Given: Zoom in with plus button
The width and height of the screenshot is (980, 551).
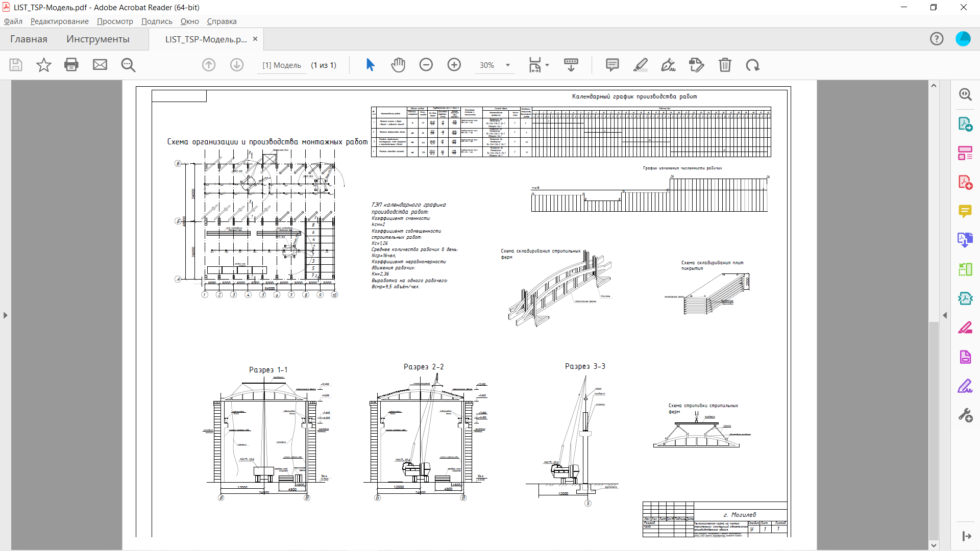Looking at the screenshot, I should (x=454, y=65).
